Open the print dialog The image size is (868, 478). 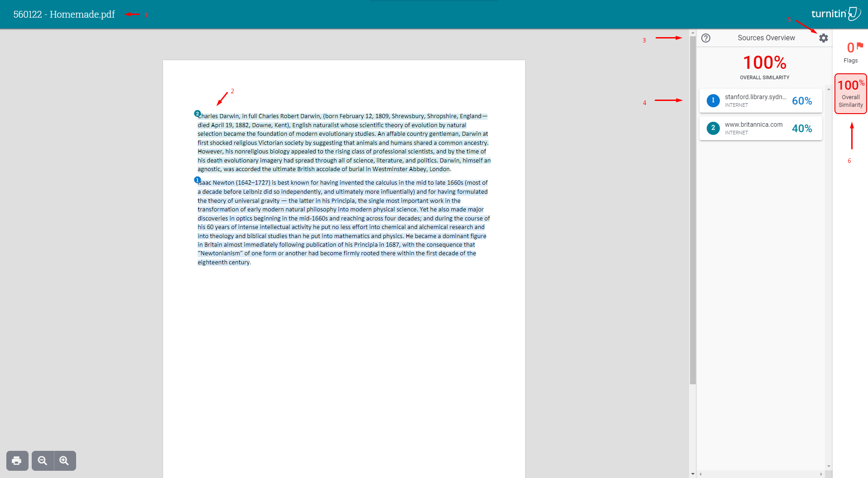tap(17, 460)
